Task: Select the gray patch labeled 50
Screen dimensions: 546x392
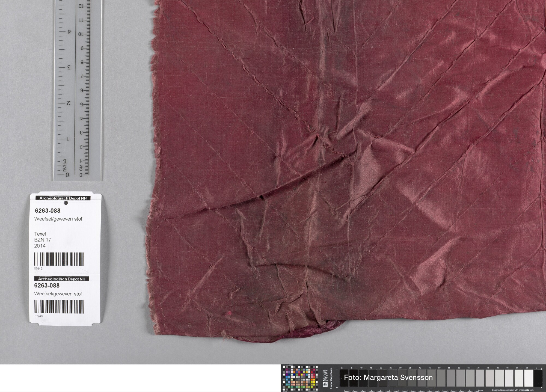Action: [441, 378]
